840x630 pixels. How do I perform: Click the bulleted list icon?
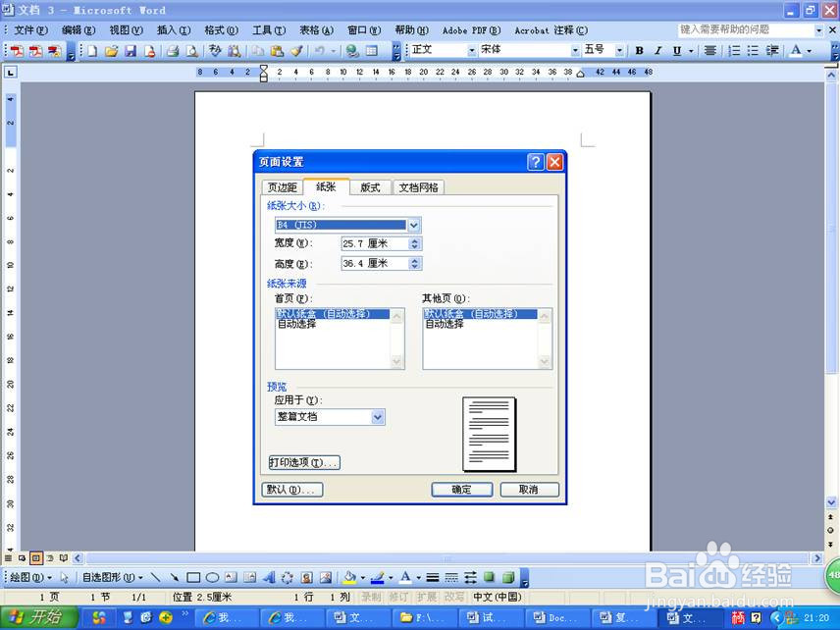(754, 50)
